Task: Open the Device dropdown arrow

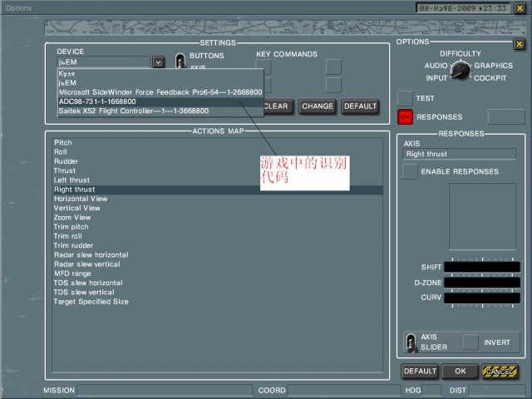Action: point(158,62)
